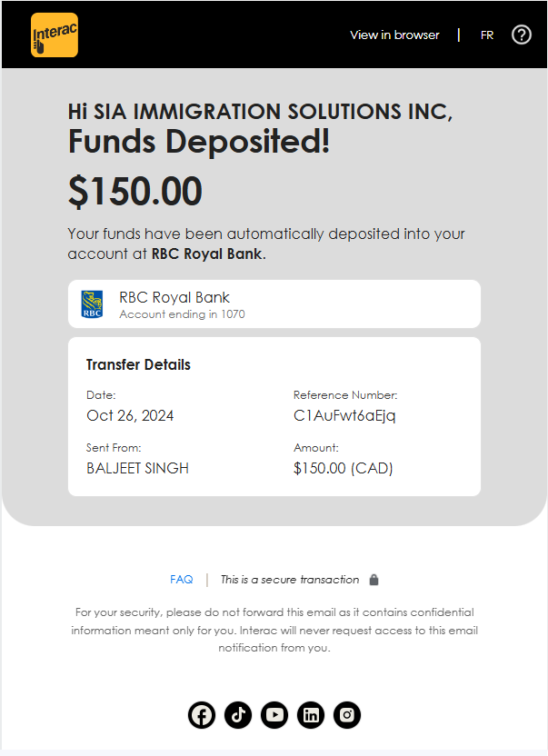
Task: Open Interac's YouTube icon
Action: point(274,715)
